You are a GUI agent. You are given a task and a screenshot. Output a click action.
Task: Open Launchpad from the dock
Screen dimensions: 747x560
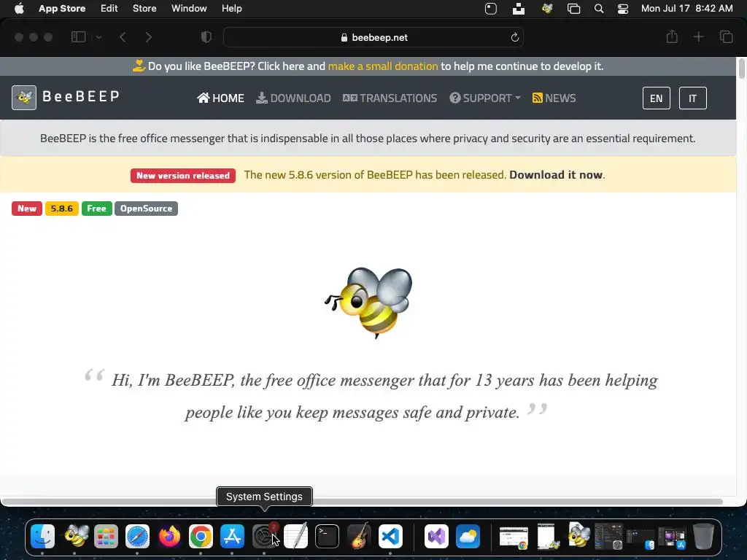pos(106,536)
